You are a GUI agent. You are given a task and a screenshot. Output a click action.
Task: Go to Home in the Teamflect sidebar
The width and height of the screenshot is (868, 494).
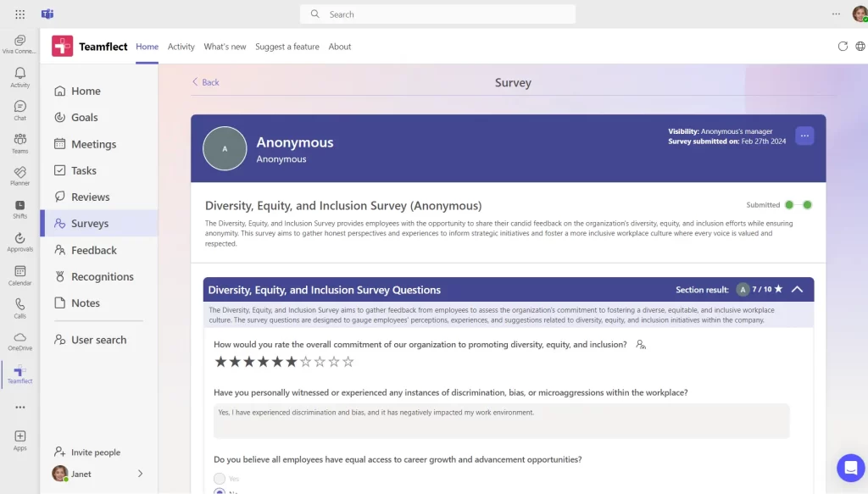98,91
